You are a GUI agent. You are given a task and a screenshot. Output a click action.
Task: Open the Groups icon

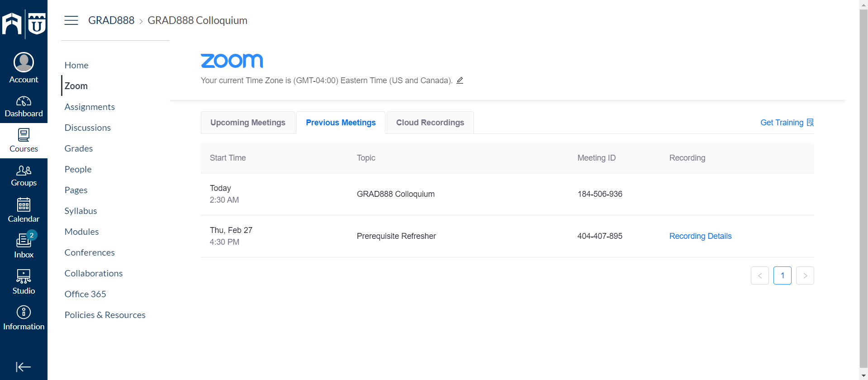pyautogui.click(x=24, y=171)
